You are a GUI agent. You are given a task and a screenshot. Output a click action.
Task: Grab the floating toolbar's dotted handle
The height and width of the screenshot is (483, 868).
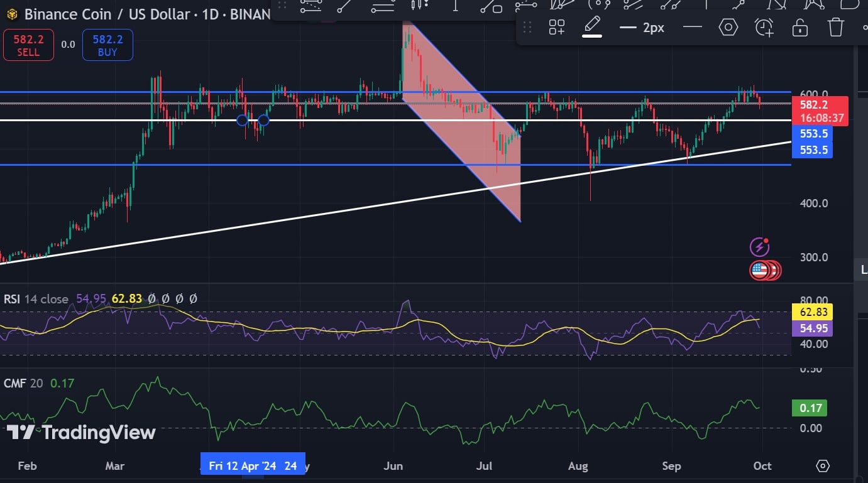click(x=527, y=27)
